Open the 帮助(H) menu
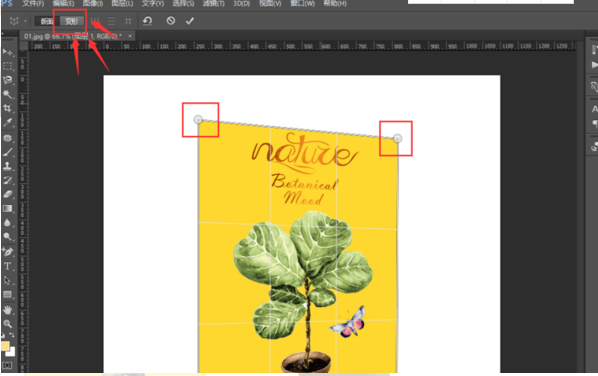598x376 pixels. click(x=335, y=3)
